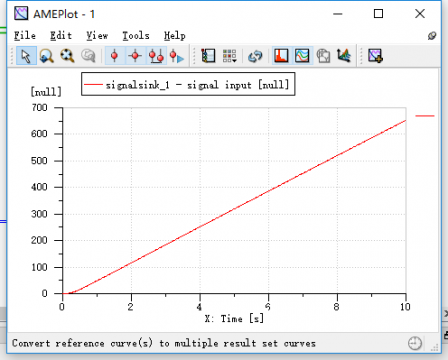Expand the grid layout dropdown
This screenshot has height=360, width=448.
229,56
